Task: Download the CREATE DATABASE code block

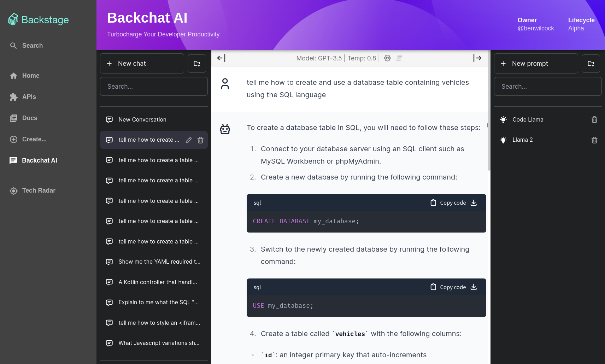Action: 474,203
